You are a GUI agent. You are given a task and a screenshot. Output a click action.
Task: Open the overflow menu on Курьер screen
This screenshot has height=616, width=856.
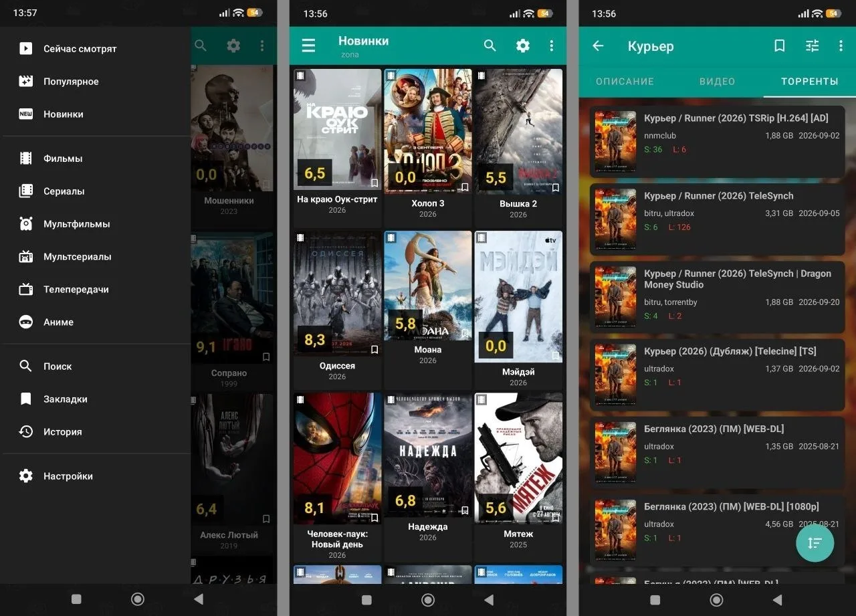(x=841, y=45)
